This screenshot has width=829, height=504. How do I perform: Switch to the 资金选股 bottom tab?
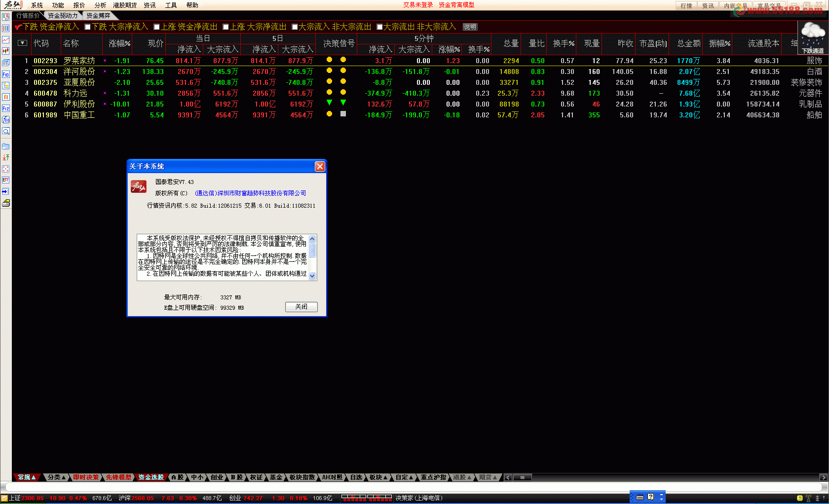click(151, 477)
